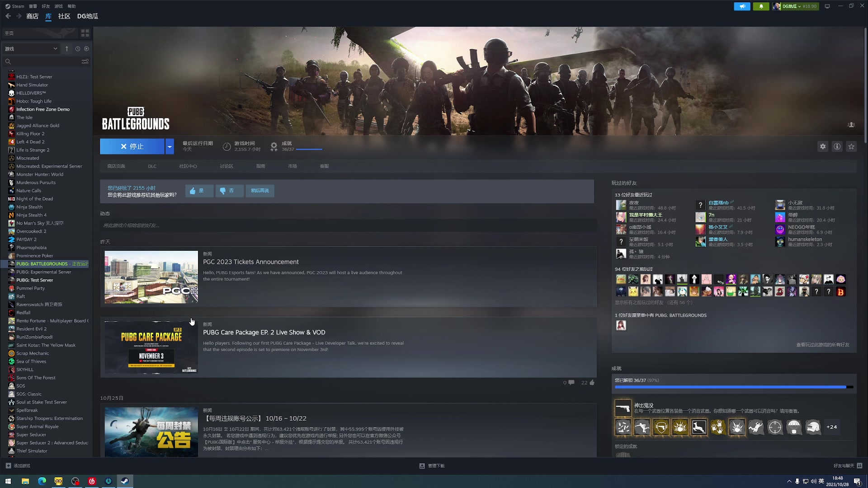868x488 pixels.
Task: Switch to the 商店 tab
Action: tap(33, 16)
